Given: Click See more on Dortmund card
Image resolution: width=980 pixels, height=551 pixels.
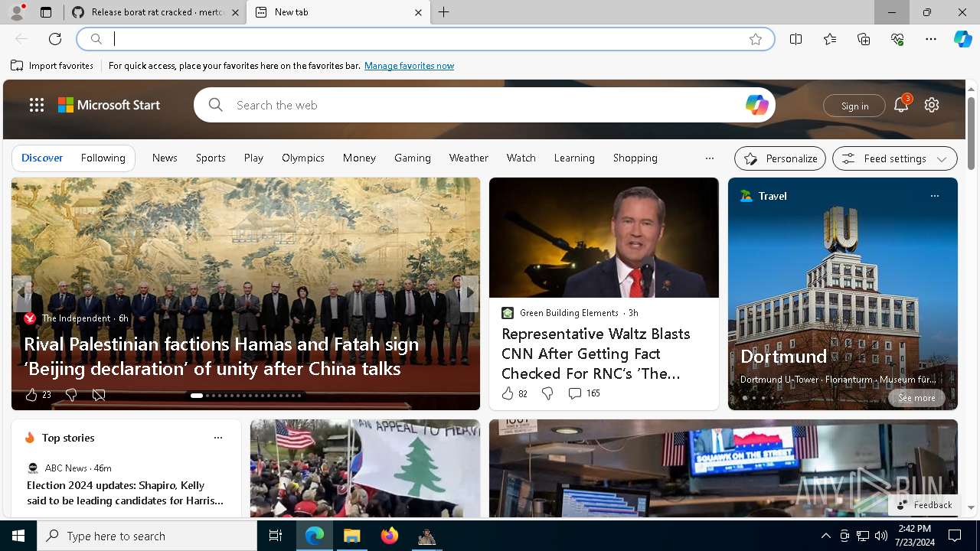Looking at the screenshot, I should (916, 398).
